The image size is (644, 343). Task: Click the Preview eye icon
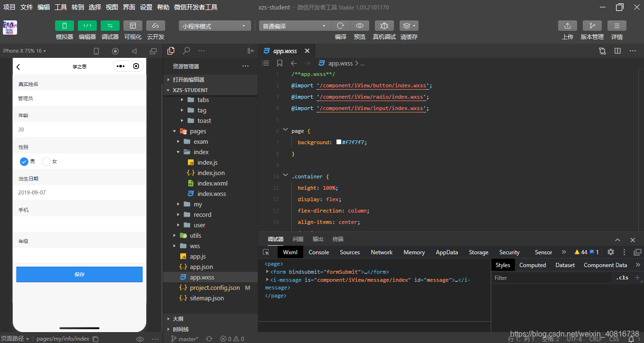click(360, 26)
